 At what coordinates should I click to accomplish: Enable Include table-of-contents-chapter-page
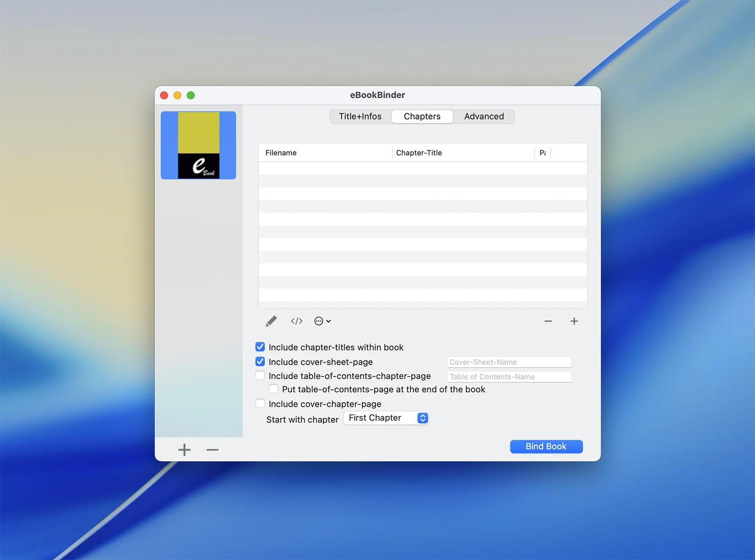[260, 376]
